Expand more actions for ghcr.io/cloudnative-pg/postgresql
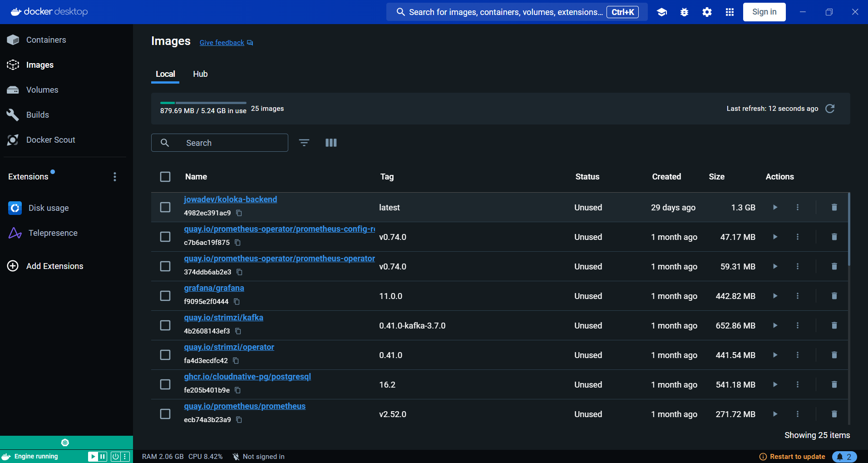Screen dimensions: 868x463 coord(797,384)
